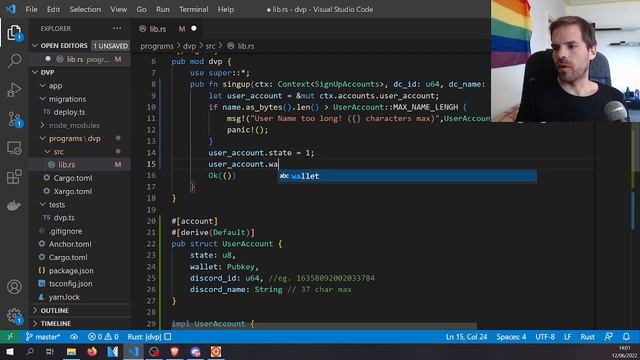Viewport: 640px width, 360px height.
Task: Open Selection menu
Action: [85, 9]
